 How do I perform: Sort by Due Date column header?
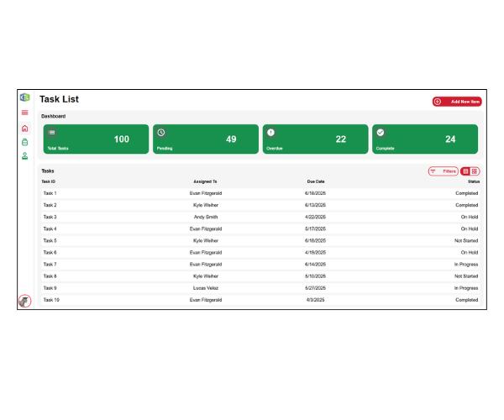coord(316,181)
